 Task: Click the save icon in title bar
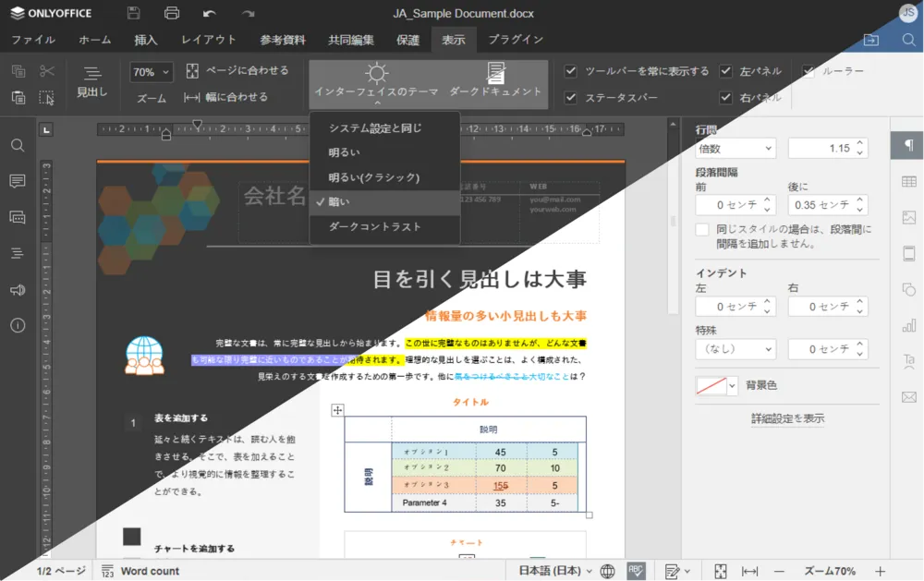134,14
